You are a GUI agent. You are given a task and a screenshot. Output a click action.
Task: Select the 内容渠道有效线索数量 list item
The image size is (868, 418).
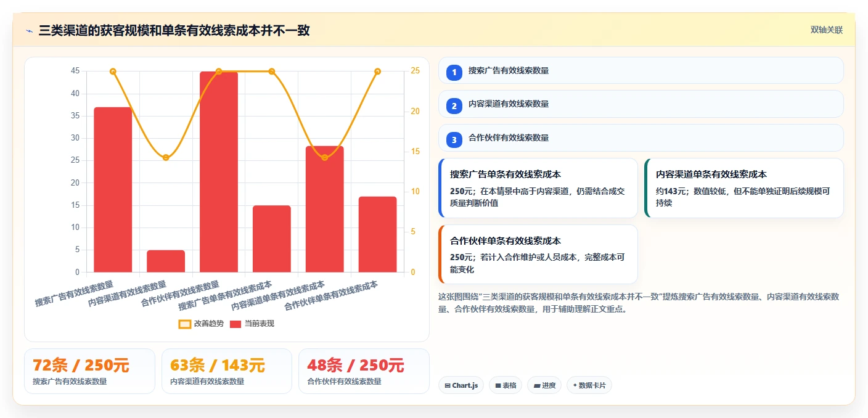pos(641,104)
